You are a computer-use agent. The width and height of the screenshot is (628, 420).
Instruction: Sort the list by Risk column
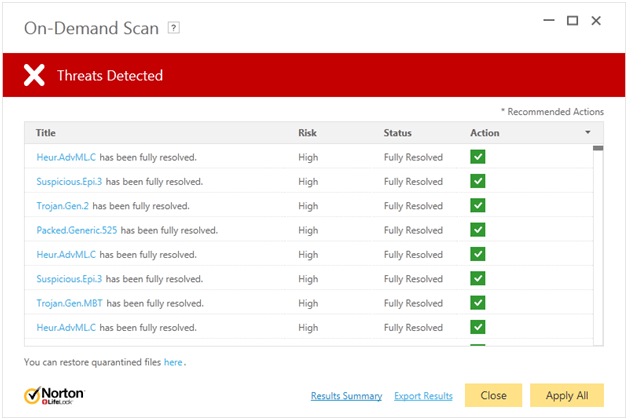[x=307, y=133]
